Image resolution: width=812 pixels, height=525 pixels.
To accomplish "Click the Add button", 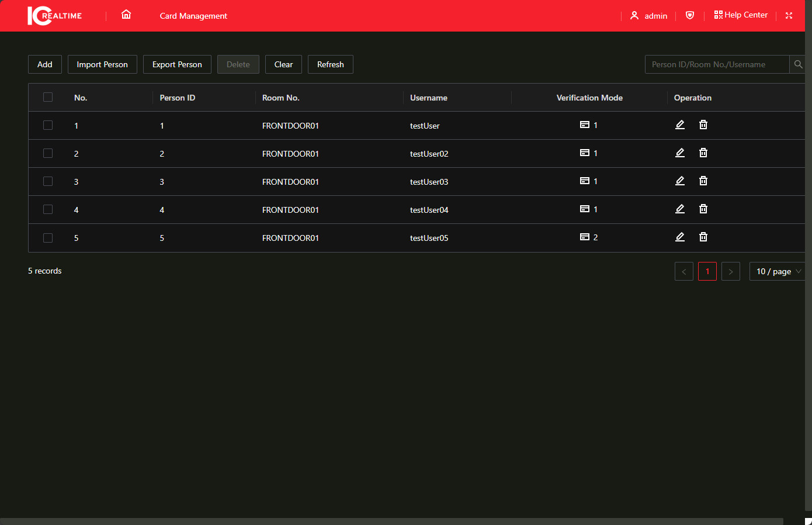I will click(45, 64).
